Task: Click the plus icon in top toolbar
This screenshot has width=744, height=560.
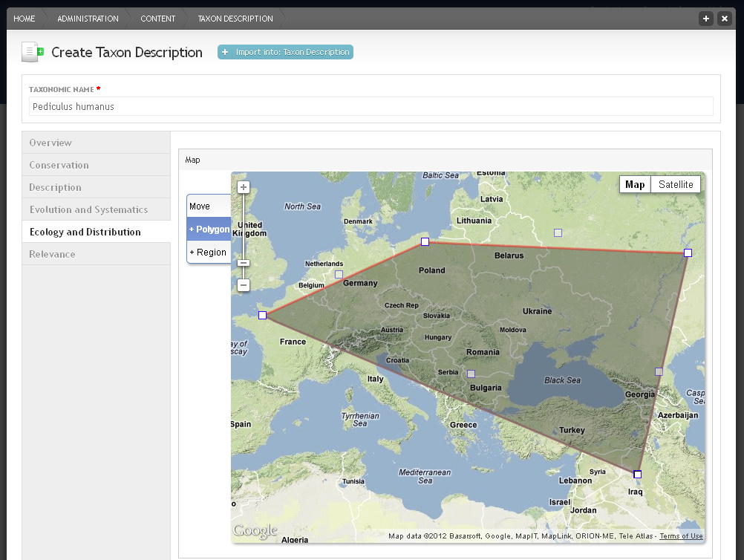Action: pyautogui.click(x=706, y=19)
